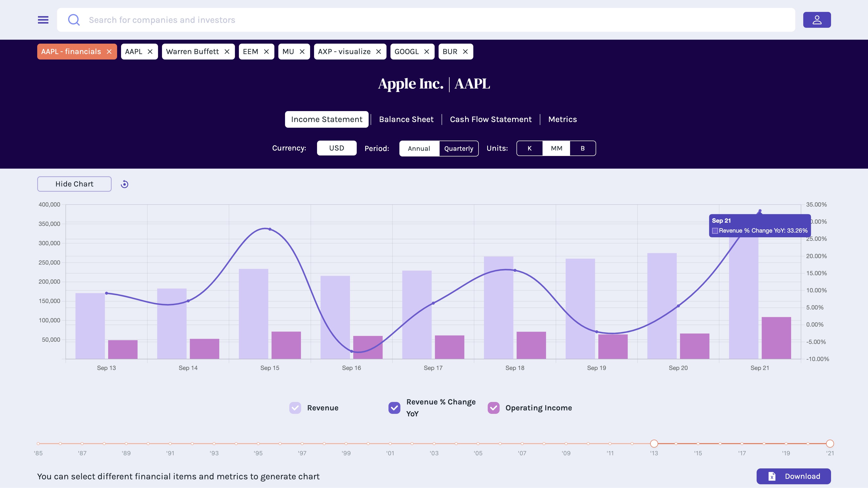Close the AAPL tab

click(150, 52)
